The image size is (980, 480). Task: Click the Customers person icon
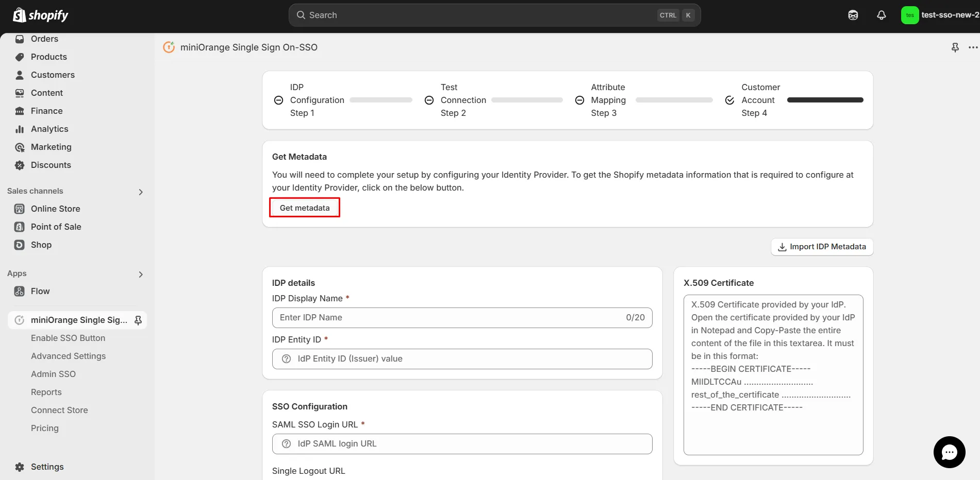click(20, 75)
